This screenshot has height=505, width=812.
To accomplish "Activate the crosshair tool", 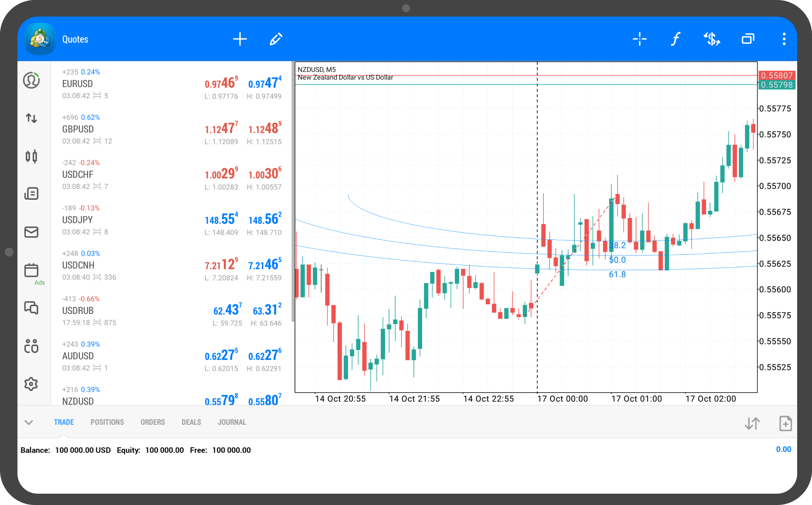I will (639, 39).
